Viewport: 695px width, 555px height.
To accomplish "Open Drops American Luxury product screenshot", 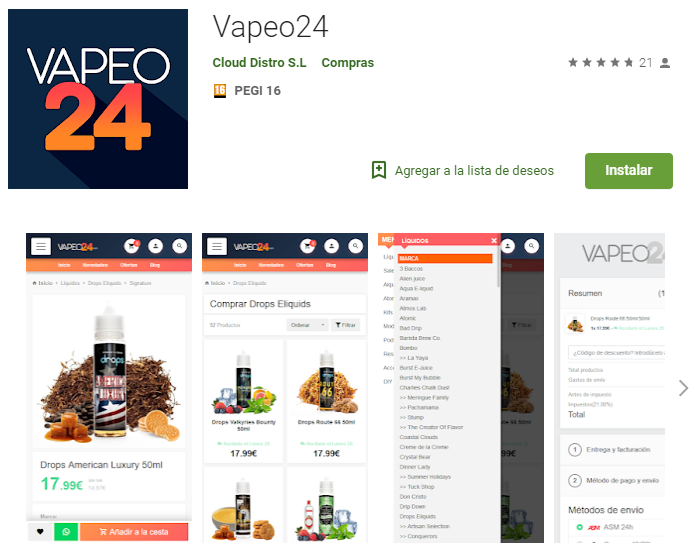I will 109,387.
